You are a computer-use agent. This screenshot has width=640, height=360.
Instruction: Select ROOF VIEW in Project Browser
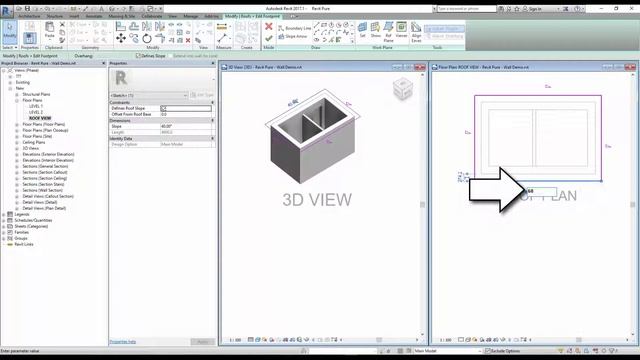40,118
